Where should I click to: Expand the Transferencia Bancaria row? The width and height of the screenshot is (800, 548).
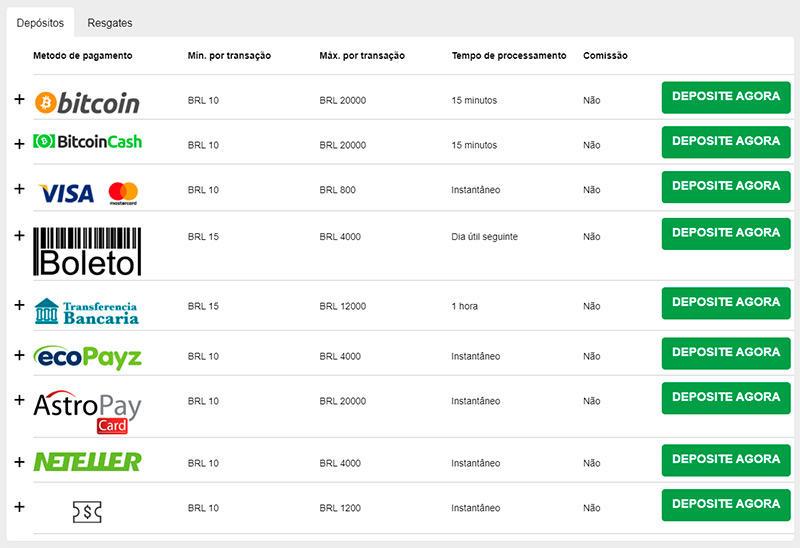19,305
